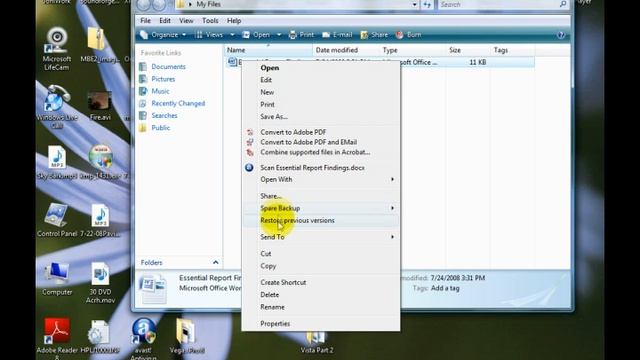Click the Control Panel desktop icon
640x360 pixels.
point(56,220)
